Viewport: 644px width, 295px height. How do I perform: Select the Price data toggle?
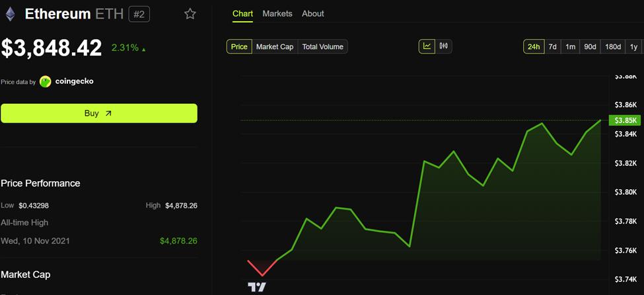pyautogui.click(x=239, y=46)
